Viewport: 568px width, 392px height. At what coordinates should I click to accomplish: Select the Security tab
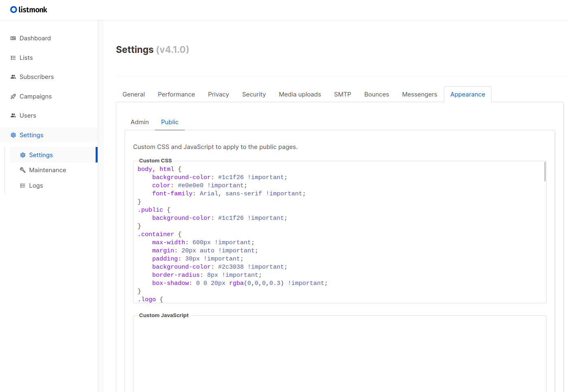[x=254, y=94]
